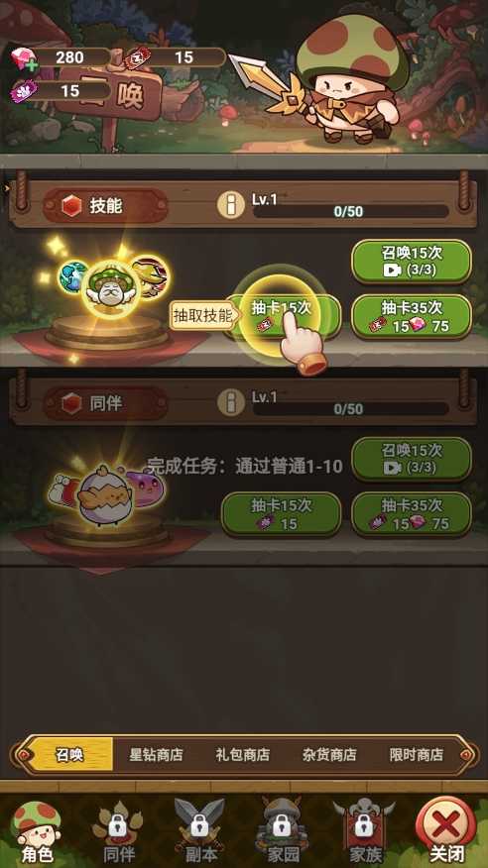
Task: Open the companion info icon beside Lv.1
Action: (231, 402)
